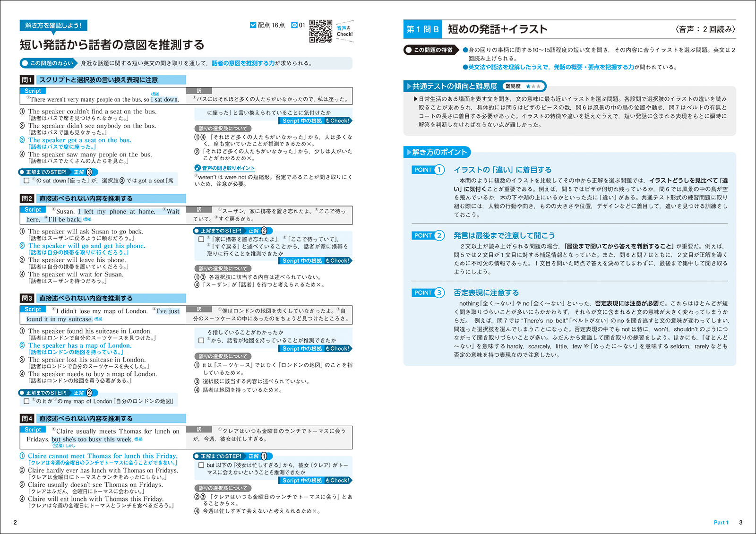
Task: Click the QR code for audio
Action: 321,31
